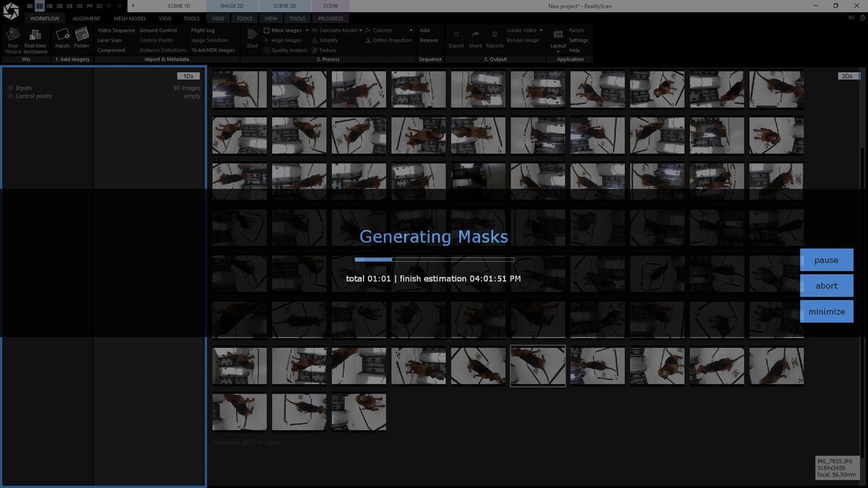Pause the mask generation
Screen dimensions: 868x488
(826, 260)
